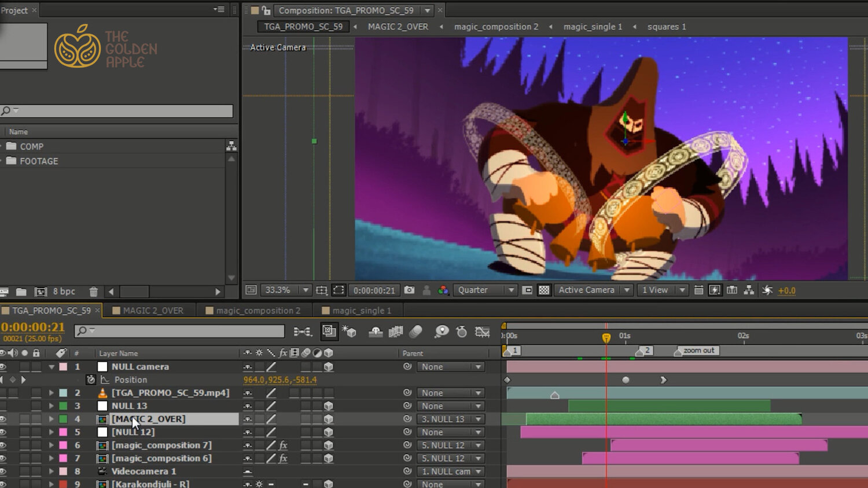868x488 pixels.
Task: Switch to MAGIC 2_OVER timeline tab
Action: click(148, 310)
